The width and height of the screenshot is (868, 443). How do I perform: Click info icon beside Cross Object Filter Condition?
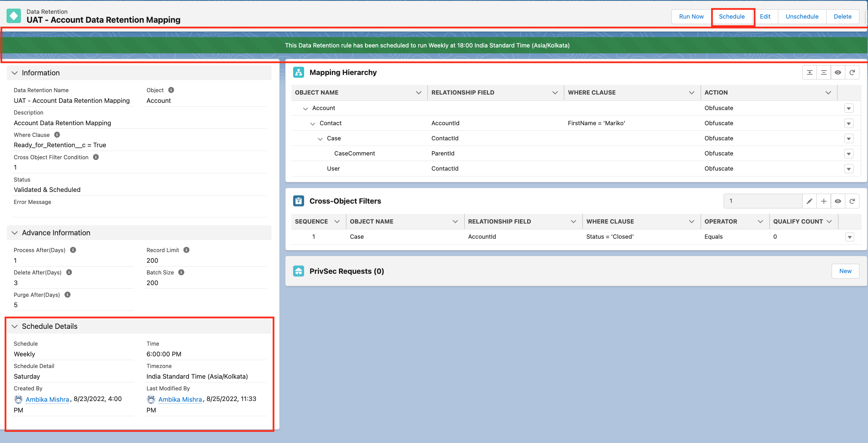96,157
